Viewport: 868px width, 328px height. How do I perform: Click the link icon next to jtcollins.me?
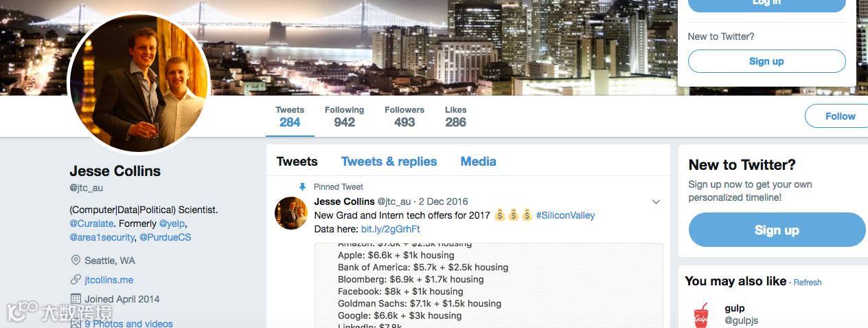pyautogui.click(x=76, y=280)
